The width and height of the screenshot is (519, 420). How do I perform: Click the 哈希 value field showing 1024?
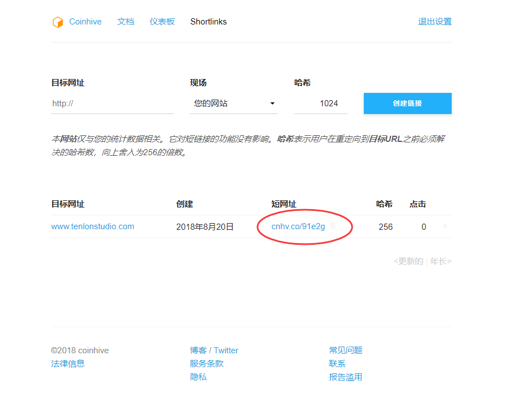pos(320,103)
